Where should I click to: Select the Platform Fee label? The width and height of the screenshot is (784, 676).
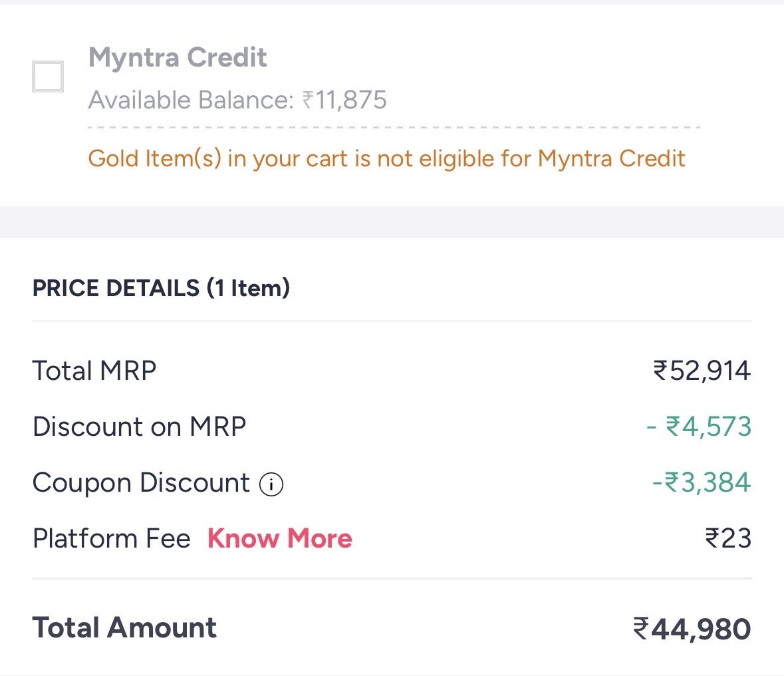(112, 538)
